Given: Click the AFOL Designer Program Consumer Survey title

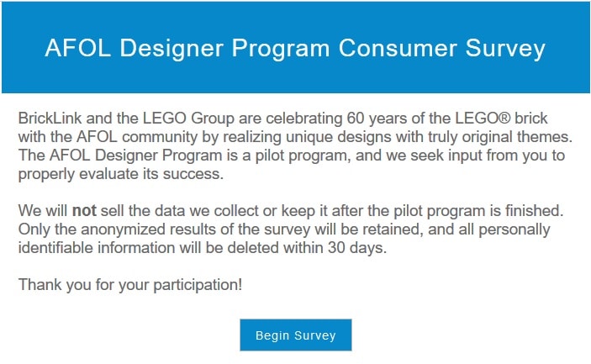Looking at the screenshot, I should [x=295, y=48].
